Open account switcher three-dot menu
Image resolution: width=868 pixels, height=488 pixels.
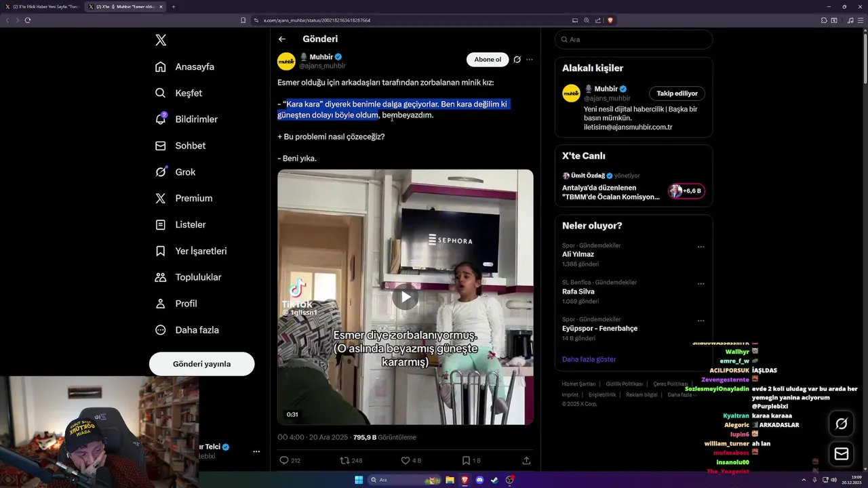coord(256,451)
